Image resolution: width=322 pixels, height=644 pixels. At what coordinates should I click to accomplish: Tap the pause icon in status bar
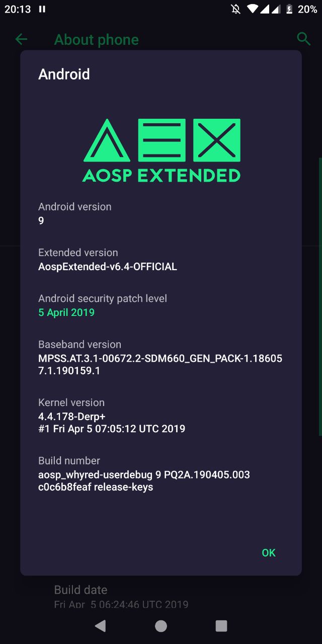pos(42,9)
